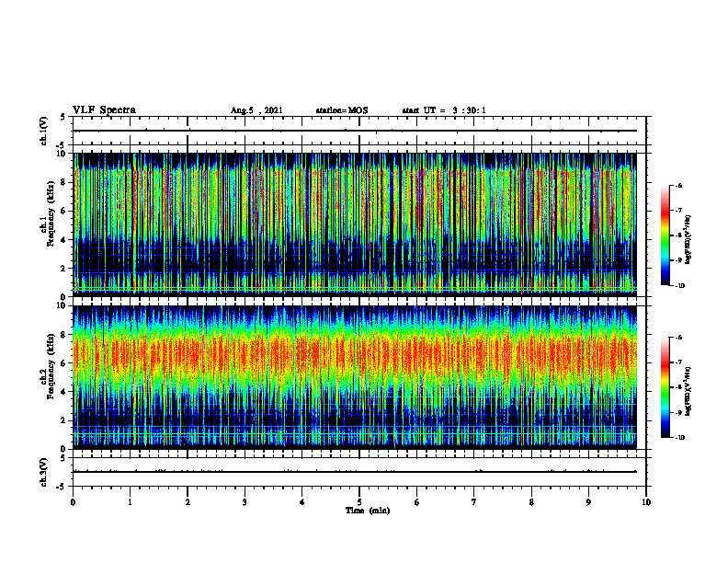The width and height of the screenshot is (728, 563).
Task: Click time axis tick label "5"
Action: coord(359,502)
